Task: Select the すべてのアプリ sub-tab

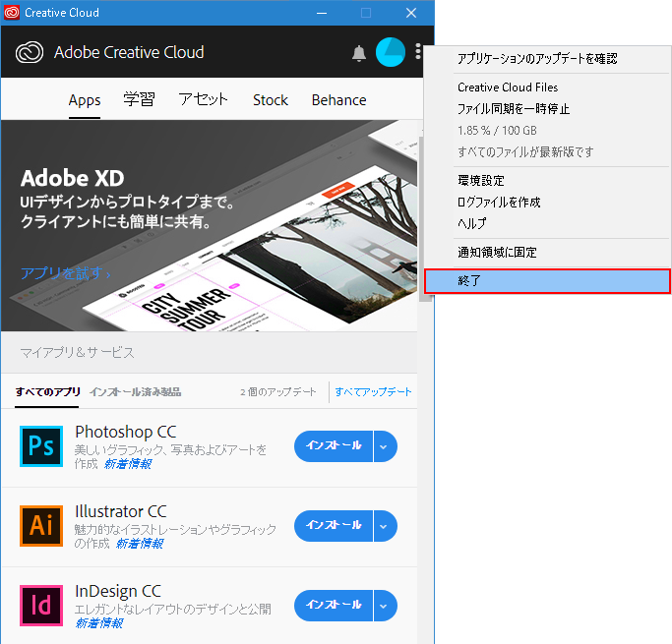Action: [x=47, y=391]
